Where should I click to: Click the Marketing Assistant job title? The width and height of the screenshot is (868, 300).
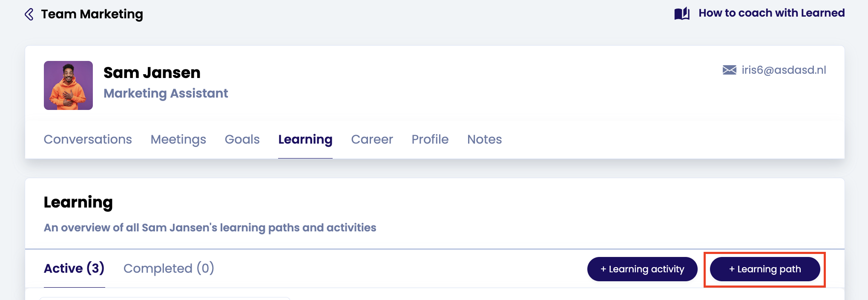pyautogui.click(x=166, y=93)
